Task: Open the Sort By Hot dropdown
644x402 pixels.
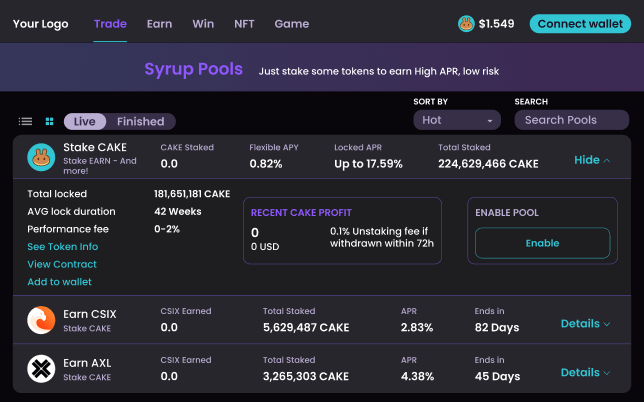Action: 457,120
